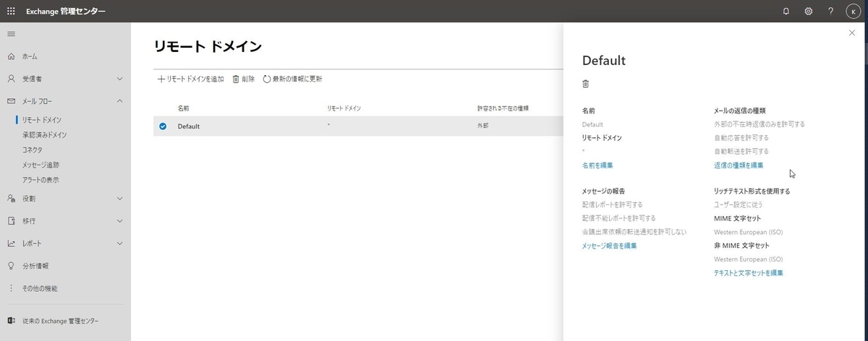Click the plus icon to add remote domain
The width and height of the screenshot is (868, 341).
tap(161, 79)
